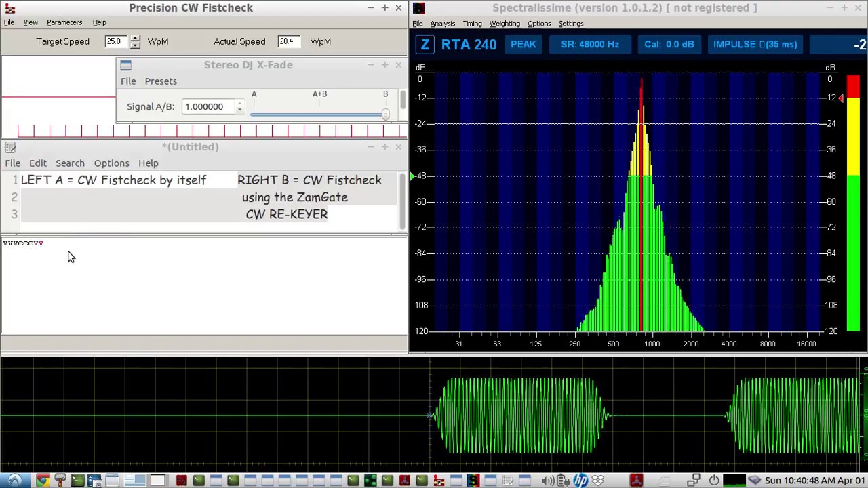Image resolution: width=868 pixels, height=488 pixels.
Task: Open File menu in Untitled editor
Action: [12, 163]
